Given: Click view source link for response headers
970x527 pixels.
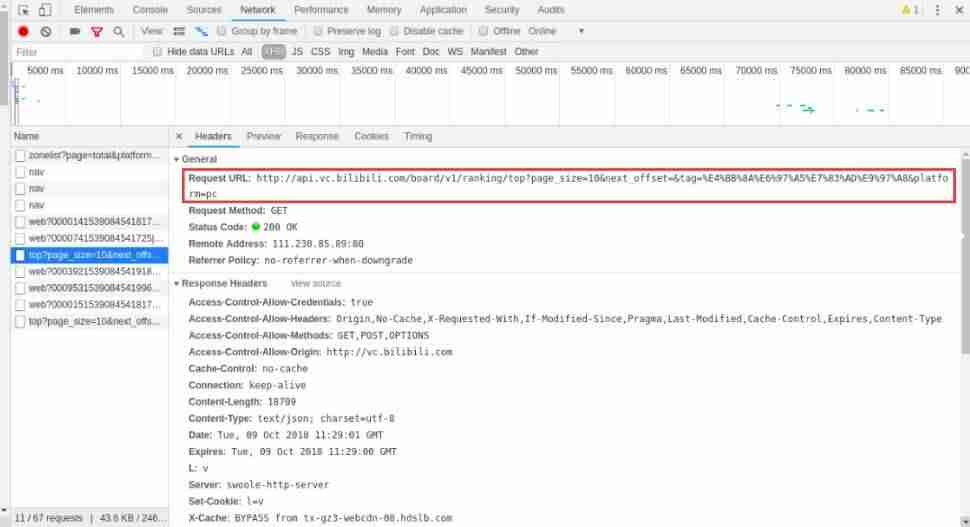Looking at the screenshot, I should tap(315, 283).
